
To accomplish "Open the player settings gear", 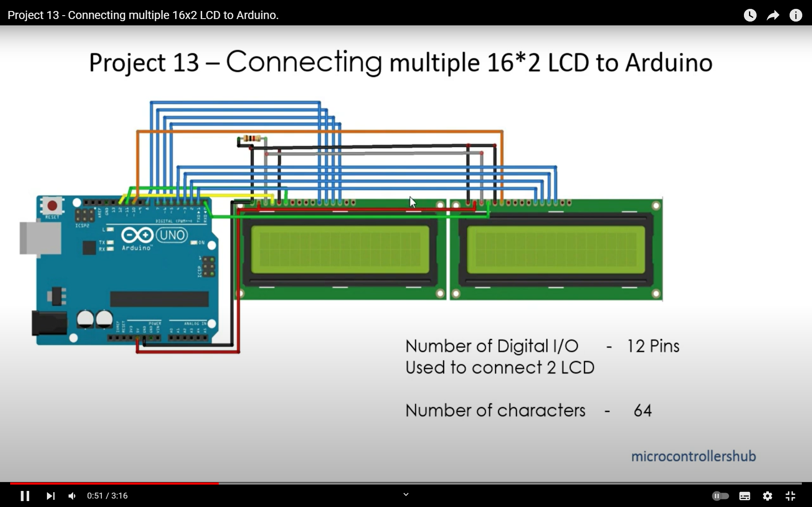I will pos(767,496).
